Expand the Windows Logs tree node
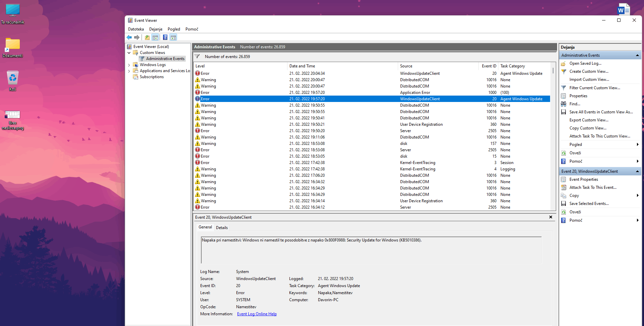The height and width of the screenshot is (326, 644). (129, 65)
